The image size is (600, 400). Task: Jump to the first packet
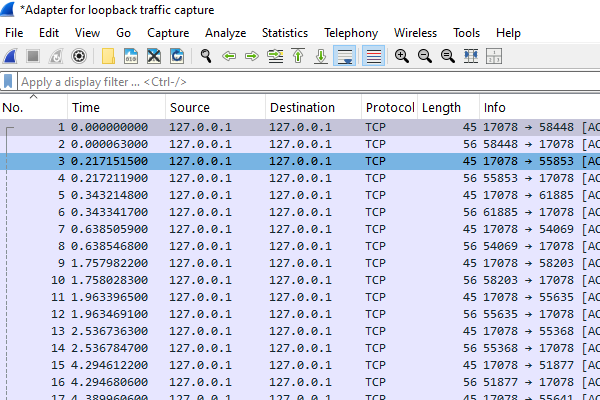(x=298, y=56)
